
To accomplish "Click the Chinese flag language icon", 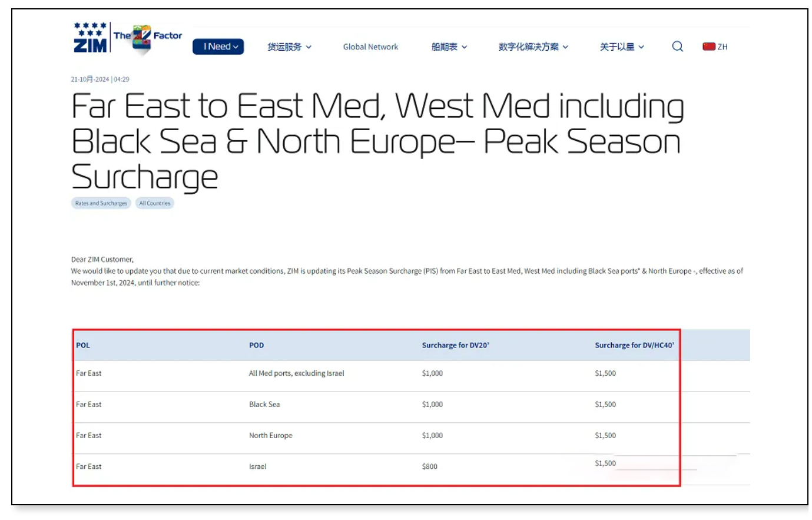I will (709, 47).
